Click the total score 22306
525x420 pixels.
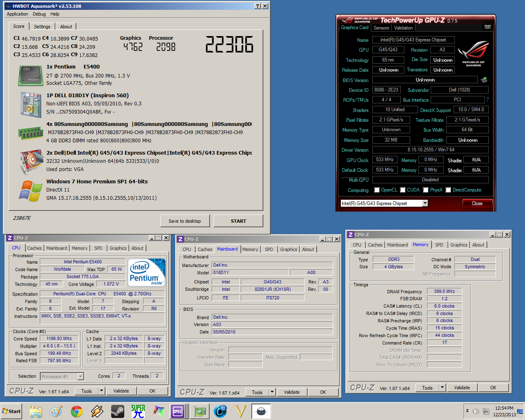pos(229,44)
